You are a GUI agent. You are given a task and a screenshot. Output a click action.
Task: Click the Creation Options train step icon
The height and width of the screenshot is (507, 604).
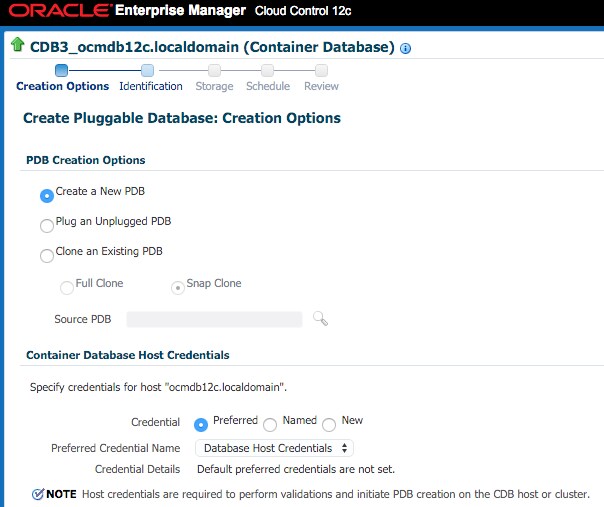click(x=62, y=70)
